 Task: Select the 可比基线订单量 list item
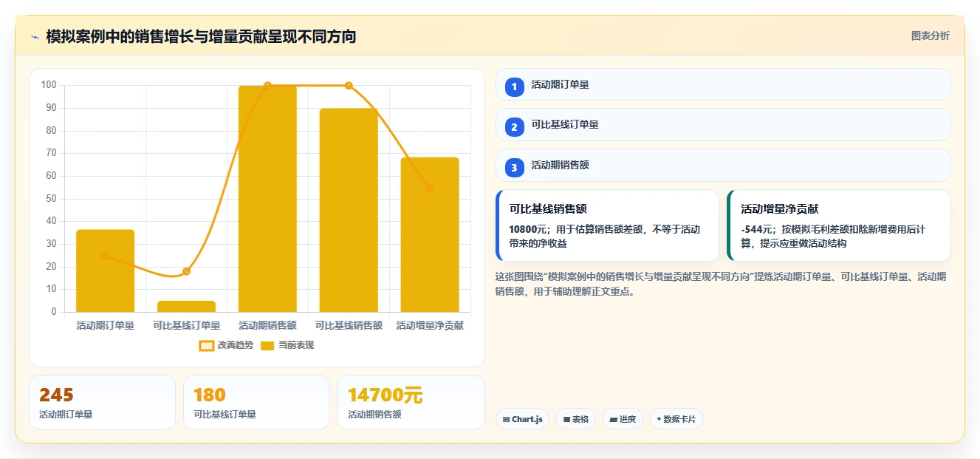coord(723,125)
